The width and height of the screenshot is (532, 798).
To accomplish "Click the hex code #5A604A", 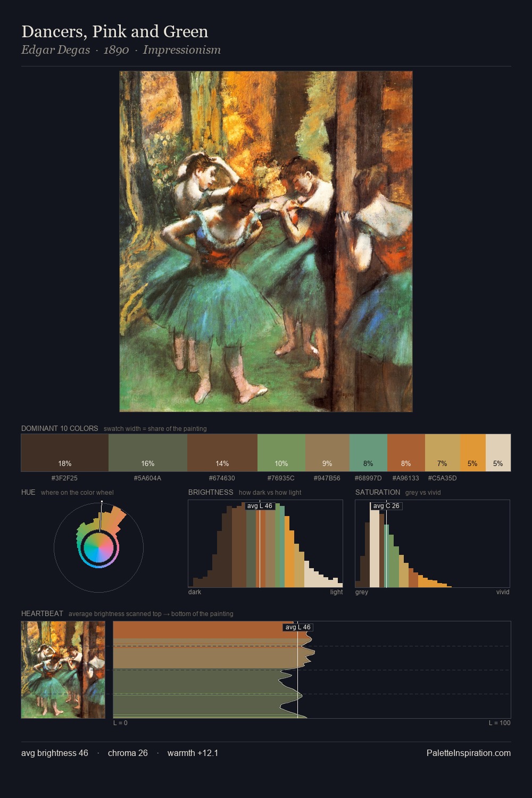I will (147, 478).
